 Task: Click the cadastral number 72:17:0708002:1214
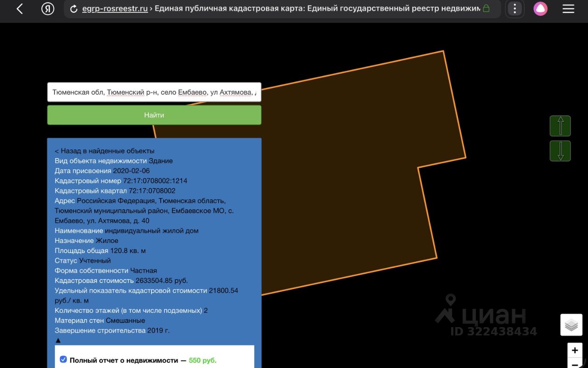coord(155,181)
